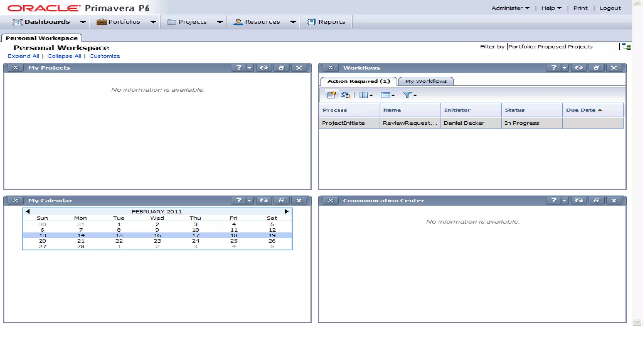The image size is (644, 362).
Task: Click the Customize link
Action: 104,56
